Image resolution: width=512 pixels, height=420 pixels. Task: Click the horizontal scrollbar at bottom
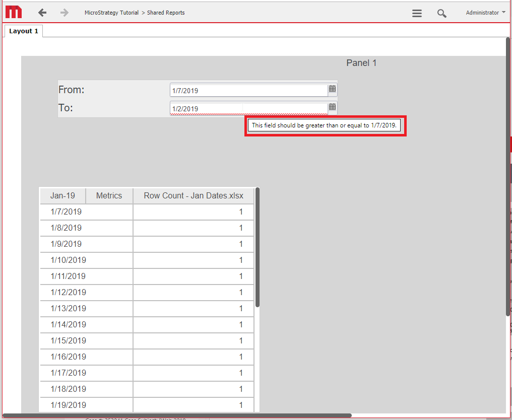[176, 415]
